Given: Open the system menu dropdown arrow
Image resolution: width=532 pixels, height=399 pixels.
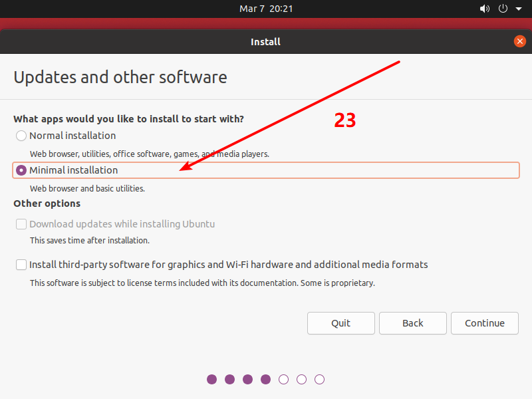Looking at the screenshot, I should tap(519, 9).
